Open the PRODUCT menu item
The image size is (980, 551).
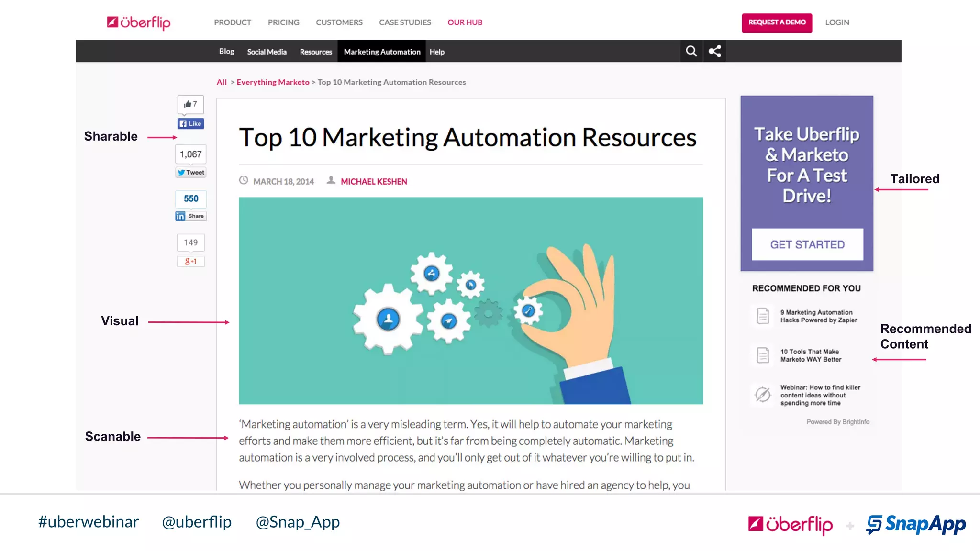pyautogui.click(x=233, y=22)
